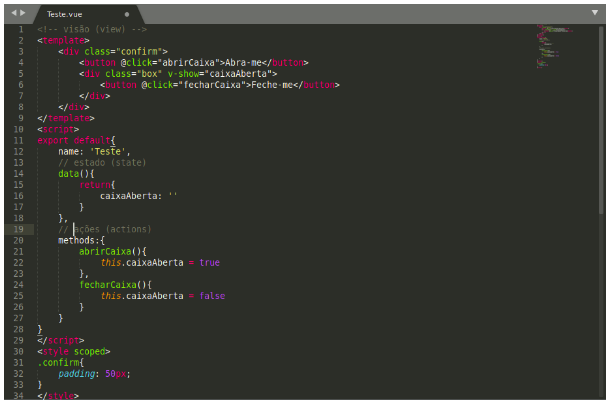Click the opening script tag
This screenshot has width=610, height=404.
[58, 129]
